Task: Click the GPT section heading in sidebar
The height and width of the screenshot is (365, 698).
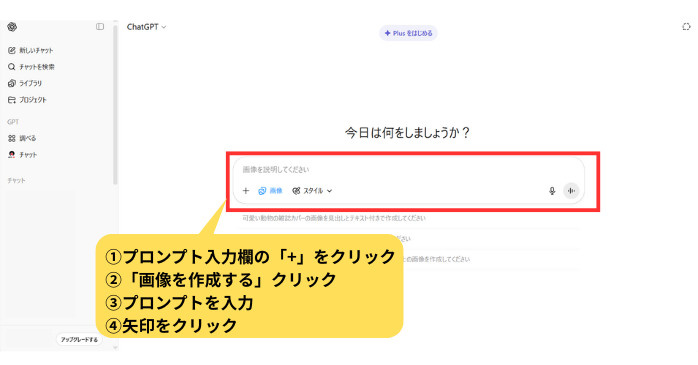Action: click(13, 122)
